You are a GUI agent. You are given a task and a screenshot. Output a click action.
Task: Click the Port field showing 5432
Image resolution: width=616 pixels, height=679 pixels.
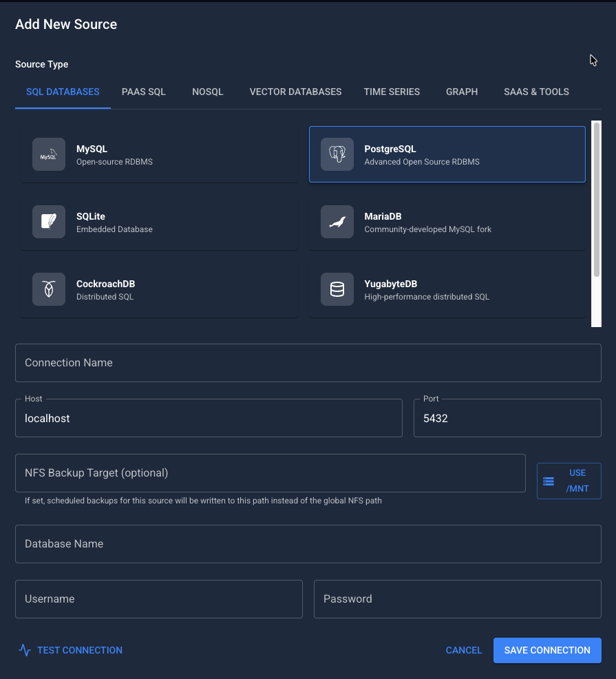507,418
